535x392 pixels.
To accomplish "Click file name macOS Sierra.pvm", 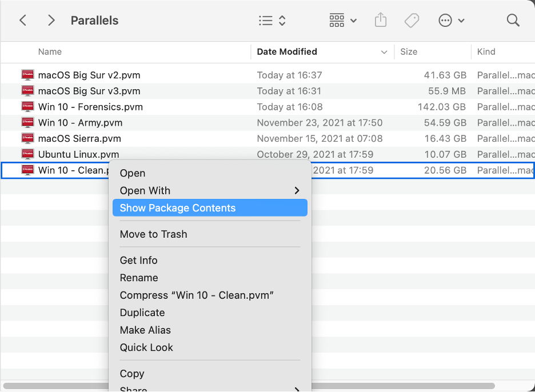I will pos(79,138).
